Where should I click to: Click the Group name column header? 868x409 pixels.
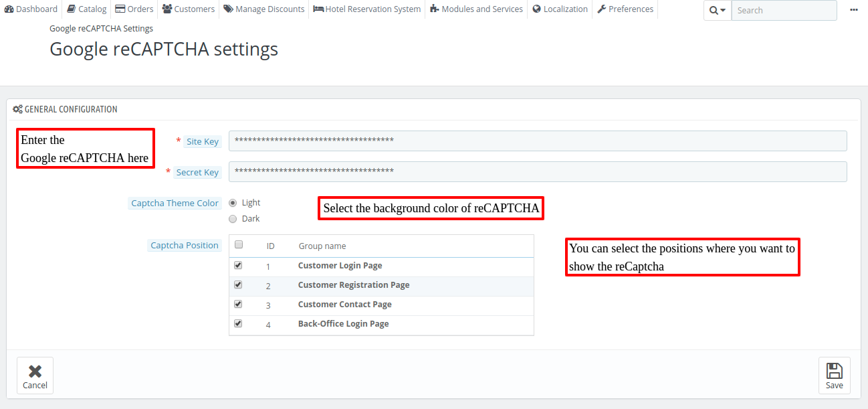[x=322, y=246]
